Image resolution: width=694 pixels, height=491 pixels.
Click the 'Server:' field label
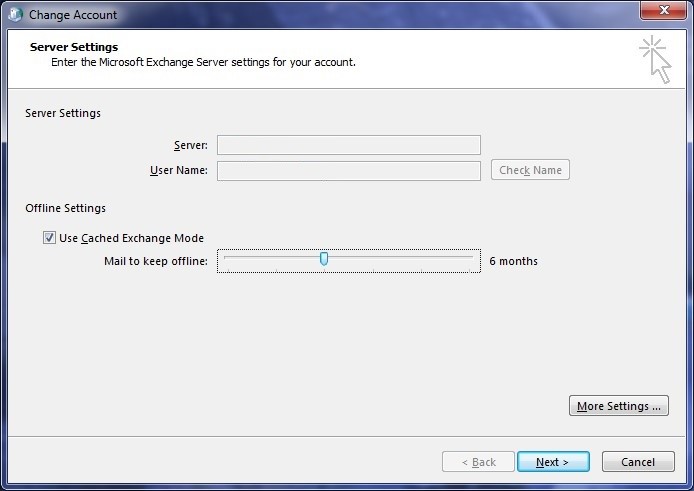coord(191,145)
